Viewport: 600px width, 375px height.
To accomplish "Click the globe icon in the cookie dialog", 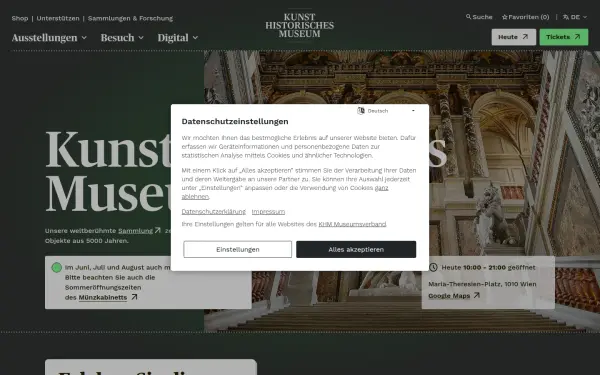I will click(x=361, y=111).
